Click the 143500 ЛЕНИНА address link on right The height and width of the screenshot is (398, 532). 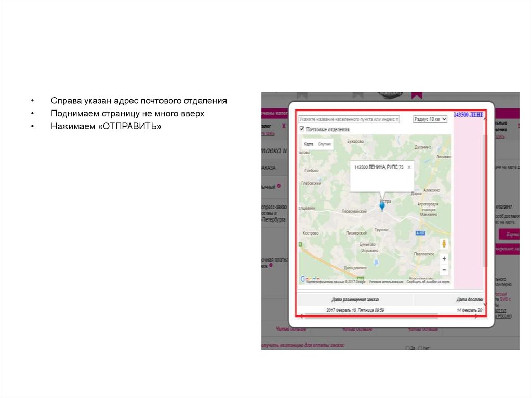(468, 115)
